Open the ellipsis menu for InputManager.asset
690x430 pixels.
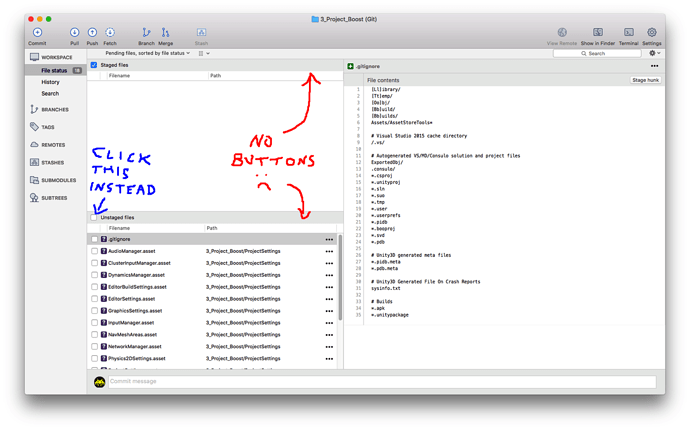(329, 323)
